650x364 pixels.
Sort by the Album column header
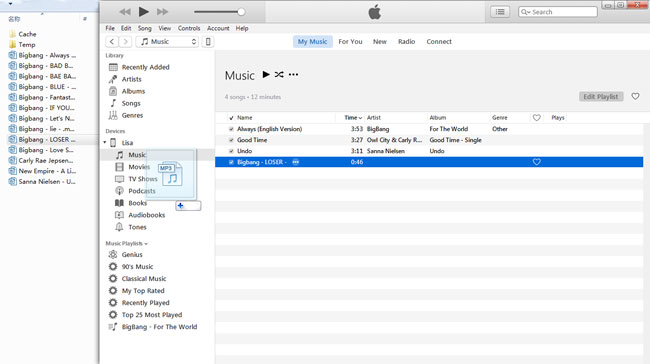438,118
